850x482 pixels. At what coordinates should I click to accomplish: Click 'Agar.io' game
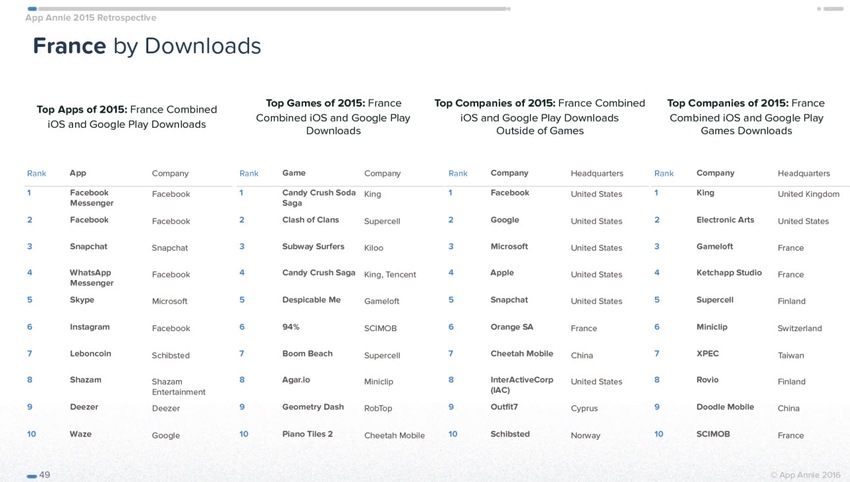(296, 380)
